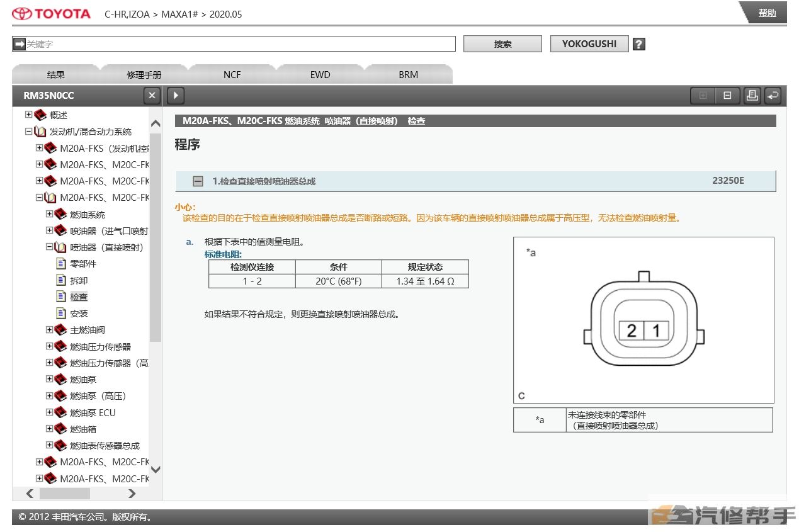Open the 零部件 page
Viewport: 799px width, 532px height.
(83, 264)
